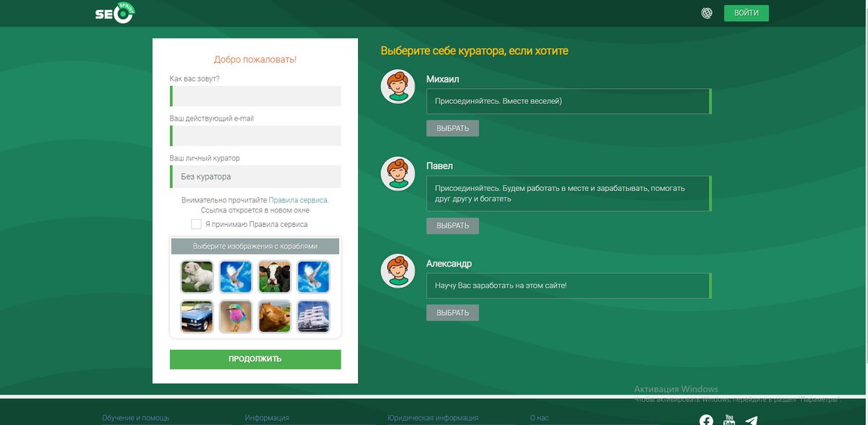Open the YouTube icon in footer

click(729, 419)
